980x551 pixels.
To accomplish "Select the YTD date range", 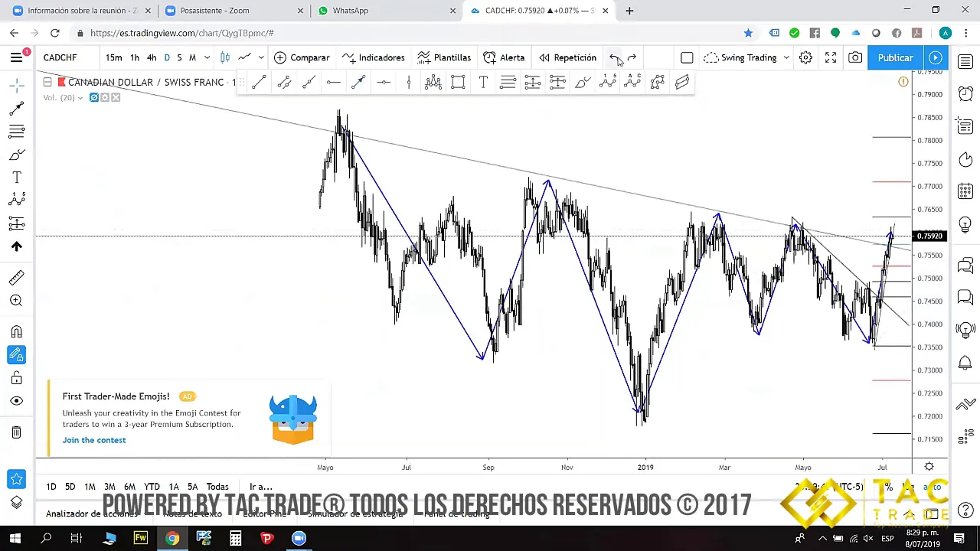I will (x=152, y=487).
